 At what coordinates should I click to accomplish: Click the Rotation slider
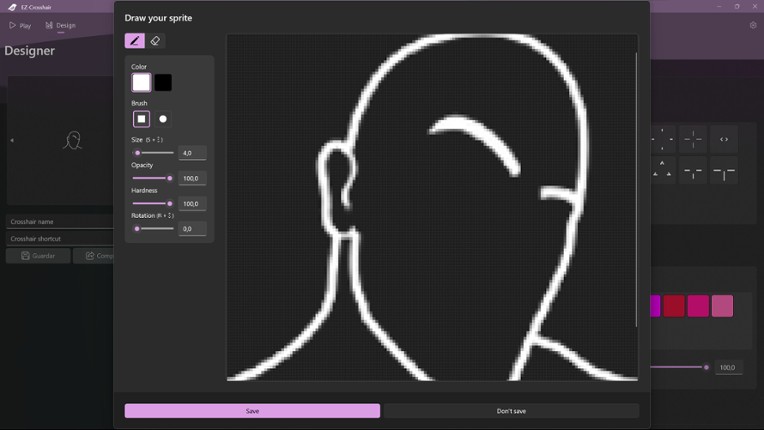tap(153, 229)
